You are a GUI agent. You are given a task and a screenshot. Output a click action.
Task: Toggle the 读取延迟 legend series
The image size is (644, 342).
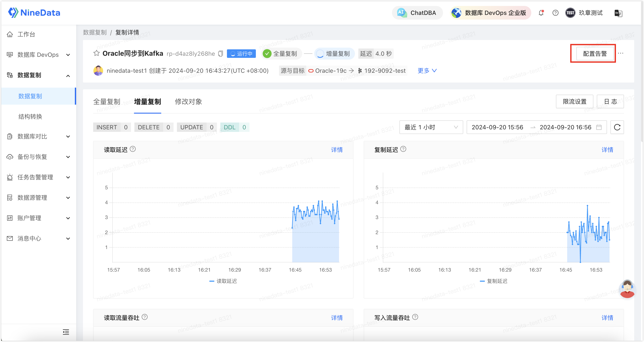click(223, 281)
